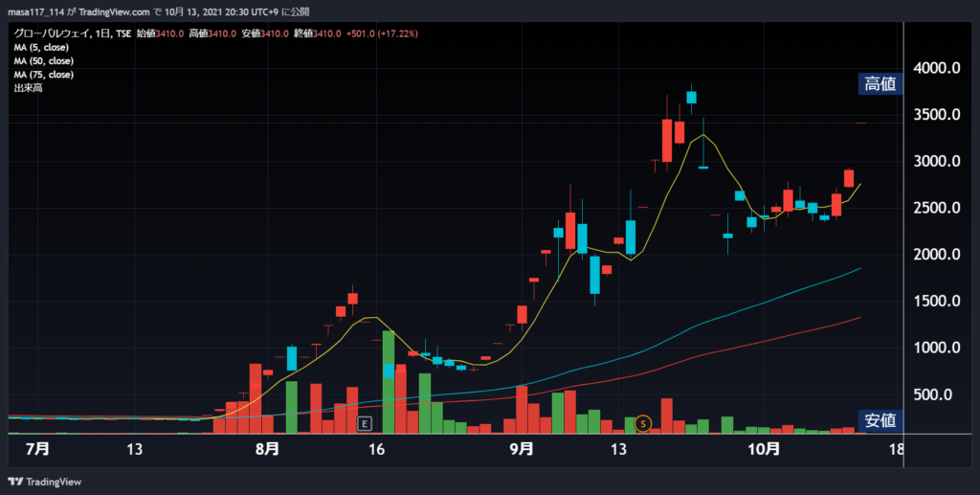
Task: Click the 始値 3410.0 open value
Action: point(160,34)
